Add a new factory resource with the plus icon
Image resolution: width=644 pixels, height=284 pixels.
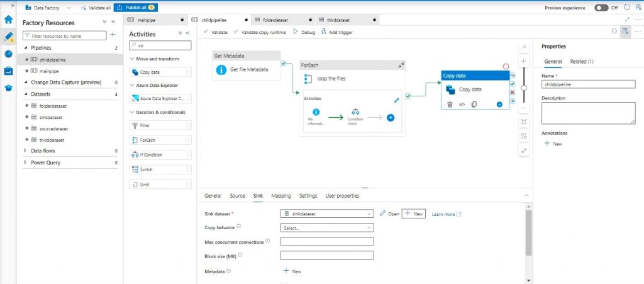(x=113, y=36)
